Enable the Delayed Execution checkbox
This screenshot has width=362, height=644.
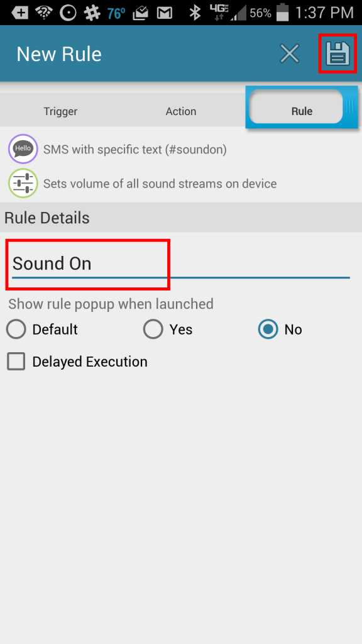(16, 362)
